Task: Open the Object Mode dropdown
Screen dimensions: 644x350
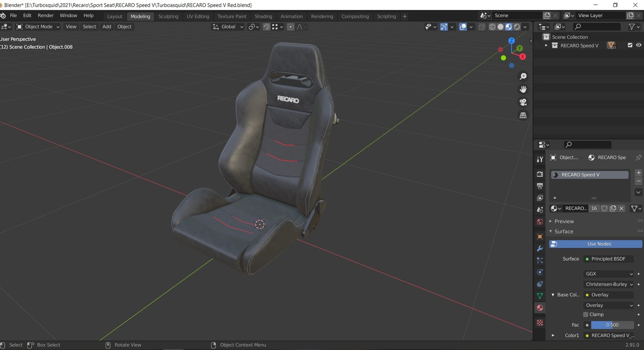Action: 38,27
